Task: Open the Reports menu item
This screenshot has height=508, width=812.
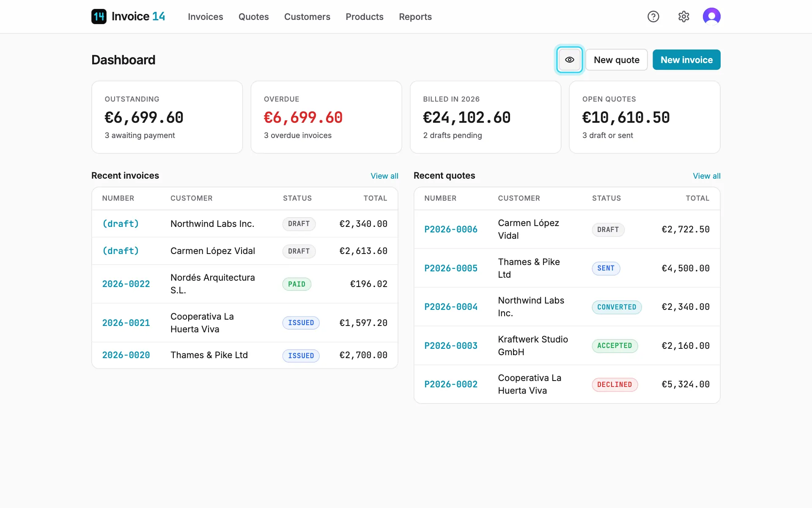Action: pyautogui.click(x=415, y=17)
